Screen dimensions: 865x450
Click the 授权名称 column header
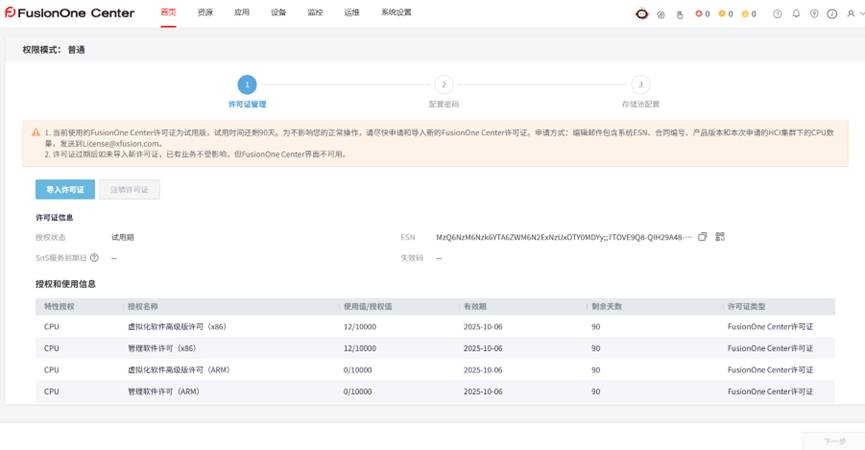143,306
